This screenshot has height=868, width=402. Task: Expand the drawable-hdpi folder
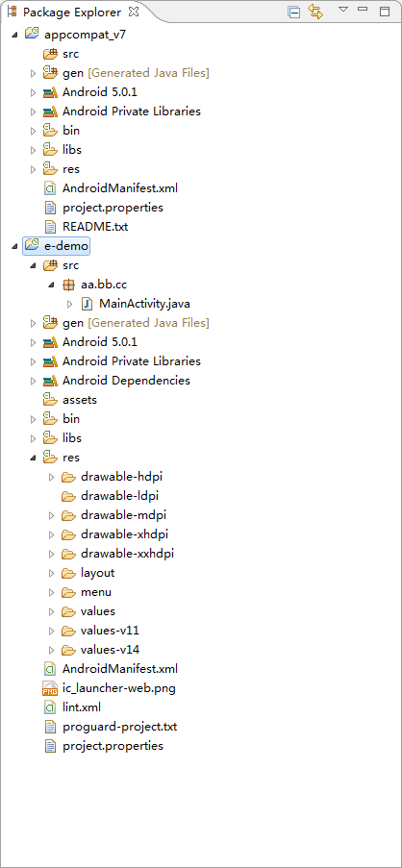click(x=52, y=477)
